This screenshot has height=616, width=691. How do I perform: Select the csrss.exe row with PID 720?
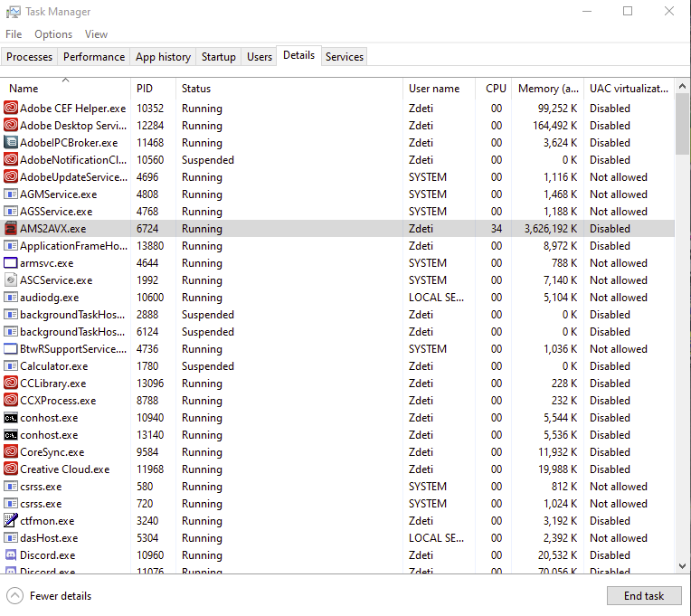[337, 503]
